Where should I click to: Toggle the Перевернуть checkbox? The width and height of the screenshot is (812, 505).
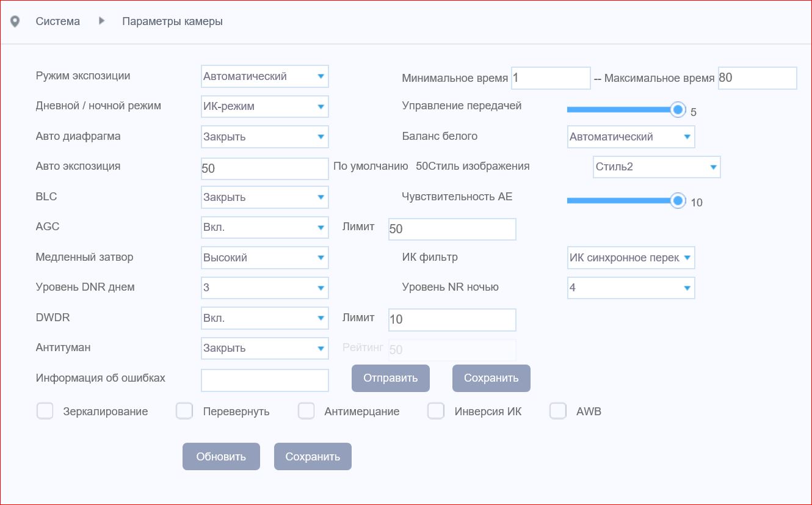pos(184,411)
